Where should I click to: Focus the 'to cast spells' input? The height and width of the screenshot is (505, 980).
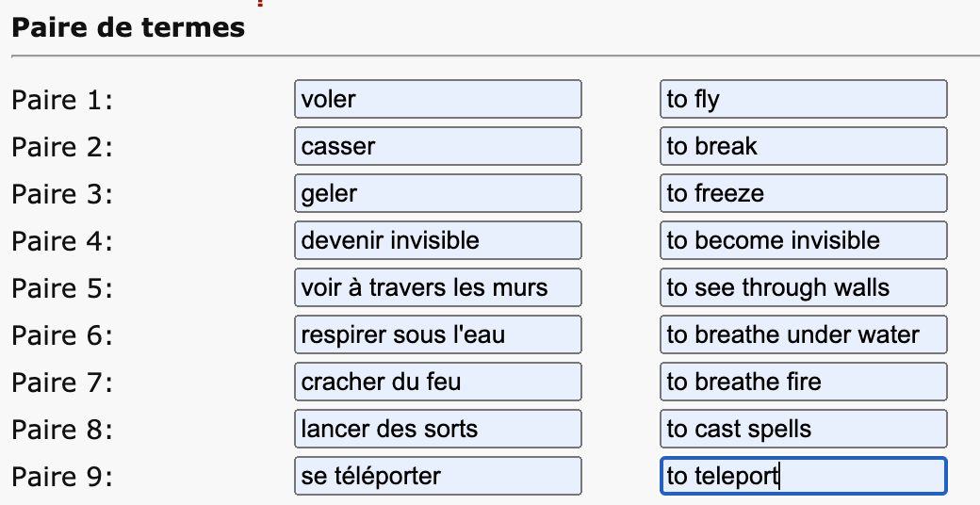click(803, 429)
